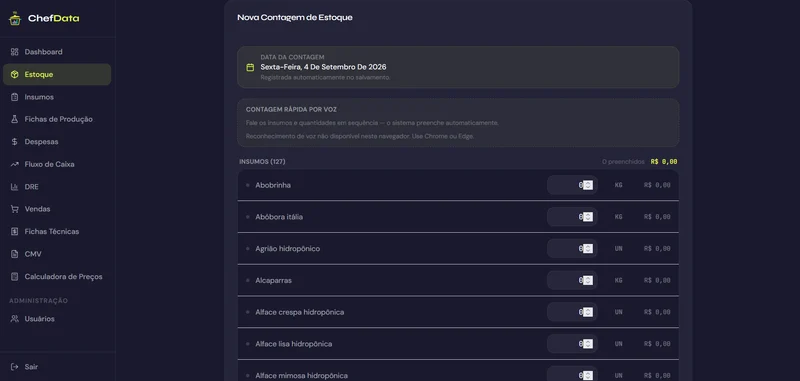Click the spinner arrows on Abóbora itália quantity
Viewport: 800px width, 381px height.
click(588, 217)
